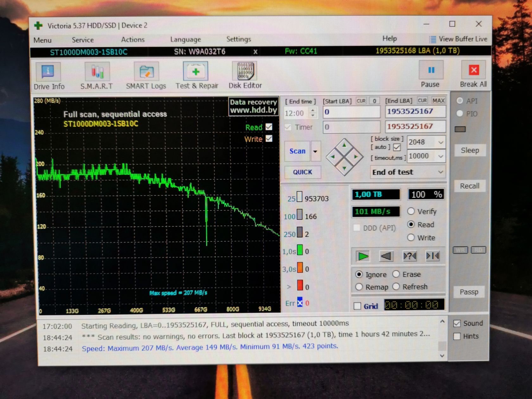Open the Settings menu
This screenshot has width=532, height=399.
click(238, 39)
